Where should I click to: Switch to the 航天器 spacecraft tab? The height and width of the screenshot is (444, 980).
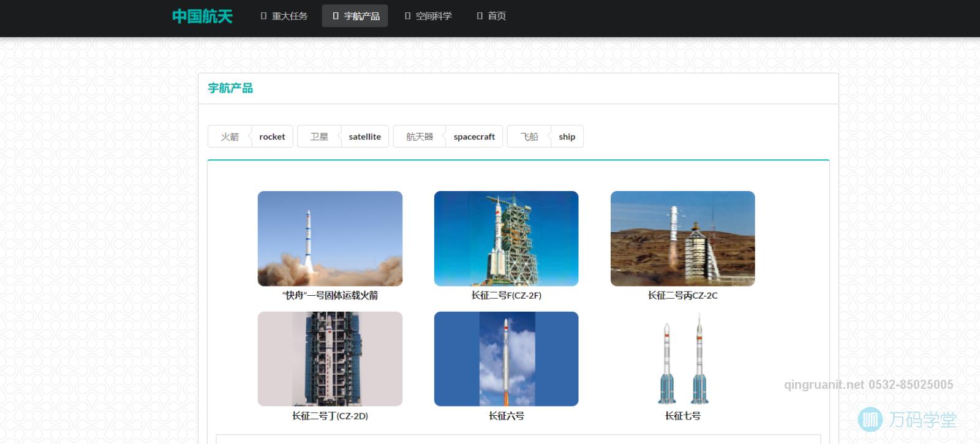448,137
